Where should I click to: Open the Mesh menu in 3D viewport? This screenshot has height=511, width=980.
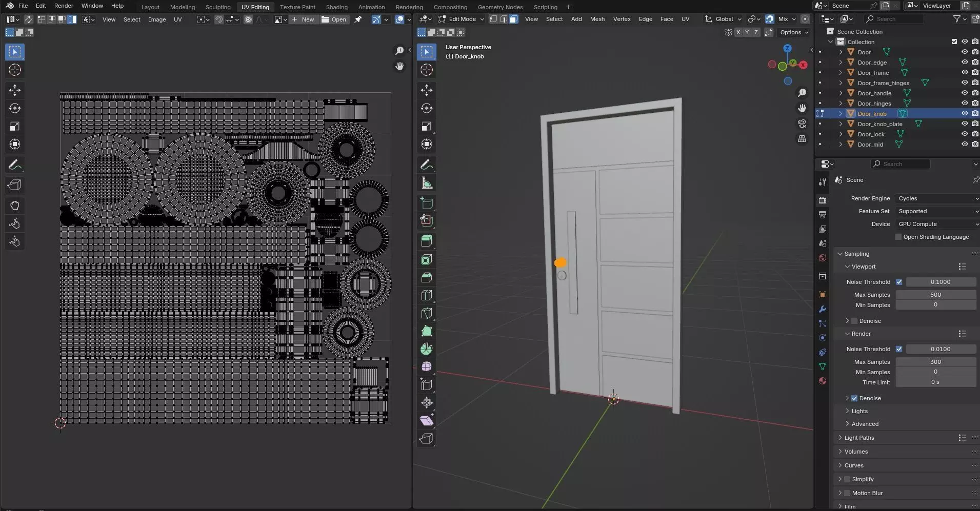pyautogui.click(x=597, y=19)
